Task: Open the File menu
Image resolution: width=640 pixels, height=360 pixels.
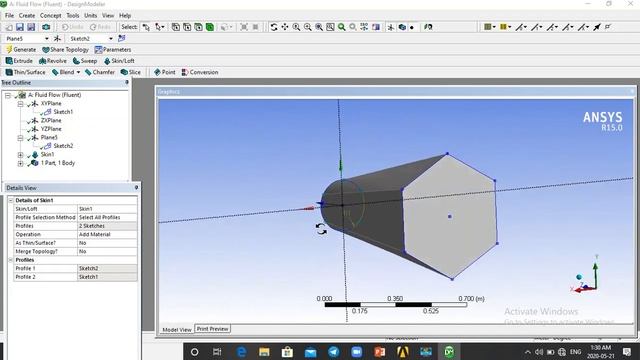Action: click(9, 16)
